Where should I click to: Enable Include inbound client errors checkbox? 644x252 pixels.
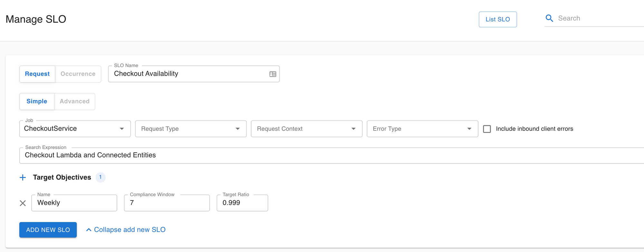pyautogui.click(x=487, y=129)
